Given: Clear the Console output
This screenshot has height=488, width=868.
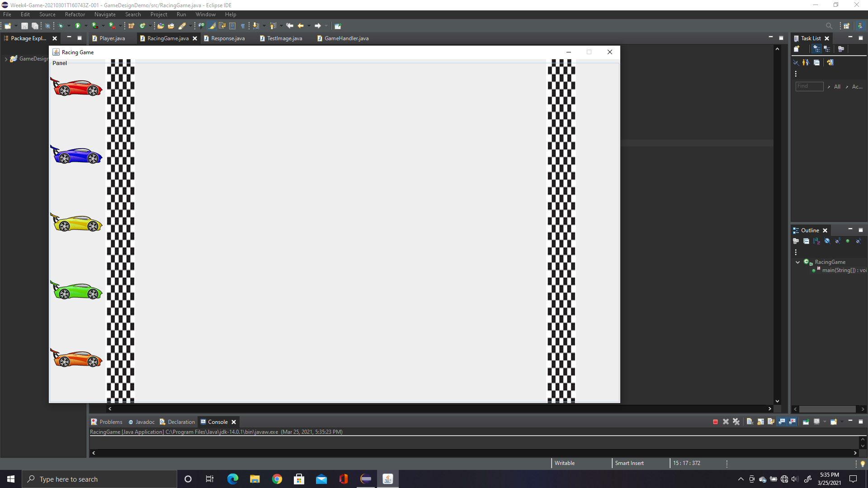Looking at the screenshot, I should pyautogui.click(x=749, y=422).
